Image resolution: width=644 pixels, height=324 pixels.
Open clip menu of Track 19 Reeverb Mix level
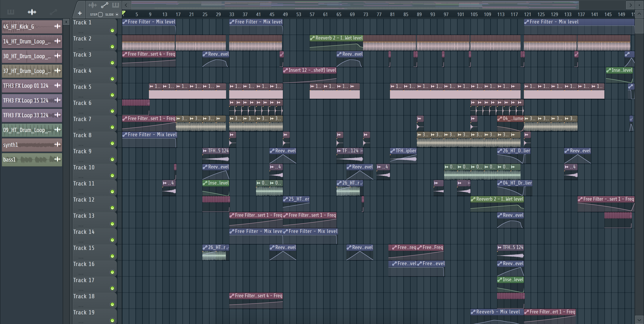coord(473,312)
